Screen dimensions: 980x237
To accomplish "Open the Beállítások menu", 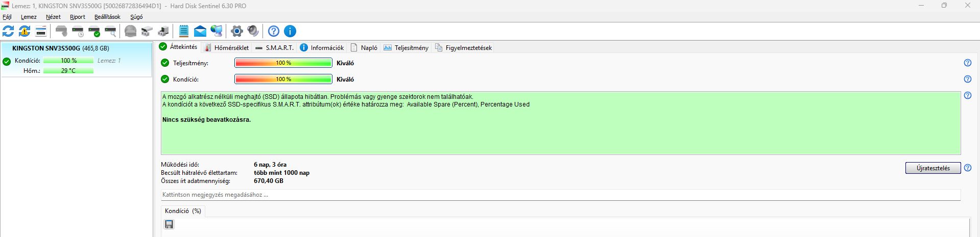I will [x=107, y=17].
